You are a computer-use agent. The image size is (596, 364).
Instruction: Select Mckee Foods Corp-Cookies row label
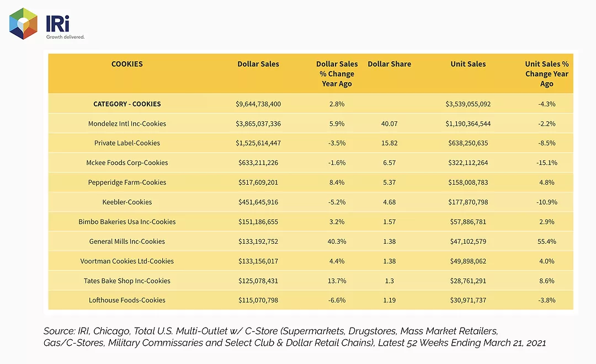pyautogui.click(x=127, y=163)
